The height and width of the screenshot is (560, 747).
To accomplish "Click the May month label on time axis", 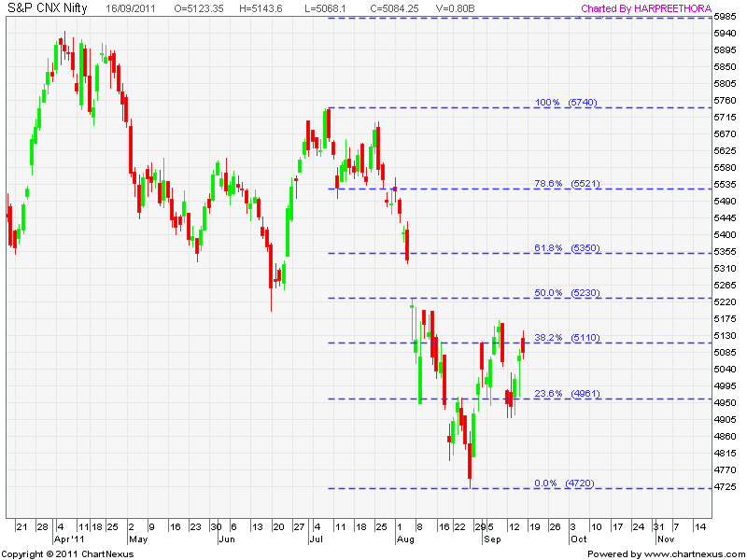I will coord(138,539).
